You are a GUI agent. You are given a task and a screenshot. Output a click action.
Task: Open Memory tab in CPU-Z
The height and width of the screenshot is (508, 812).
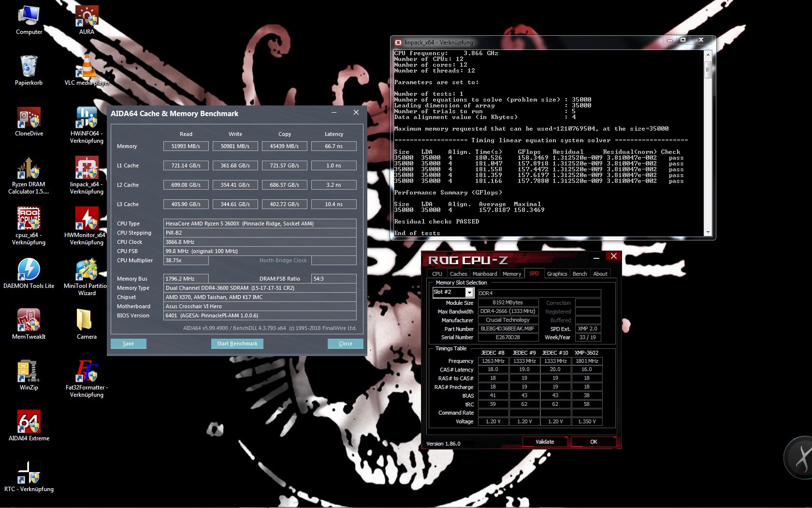[x=512, y=274]
